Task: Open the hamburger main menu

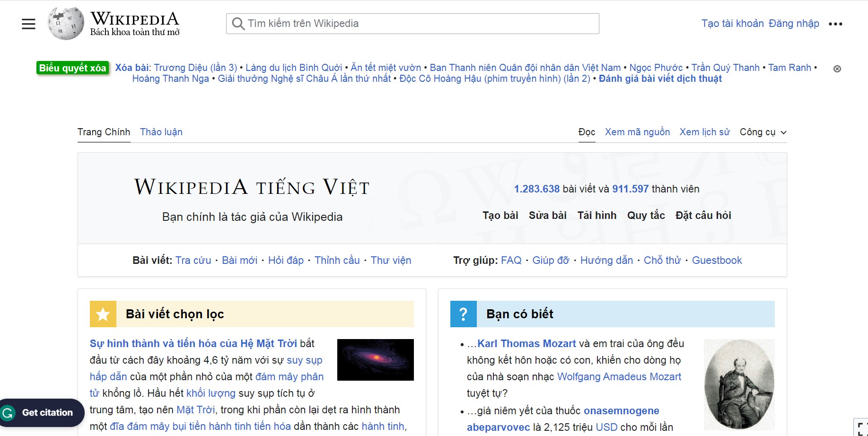Action: coord(28,24)
